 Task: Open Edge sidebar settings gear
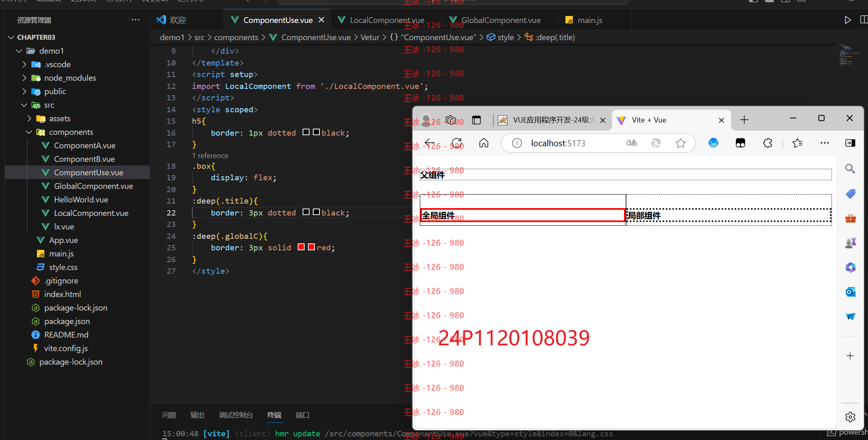pyautogui.click(x=850, y=417)
